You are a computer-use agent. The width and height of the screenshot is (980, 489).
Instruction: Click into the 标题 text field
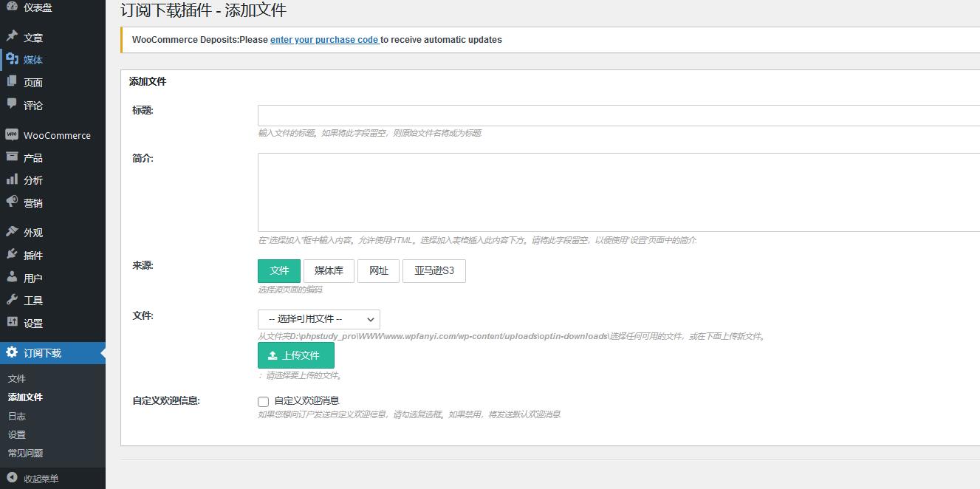point(618,116)
